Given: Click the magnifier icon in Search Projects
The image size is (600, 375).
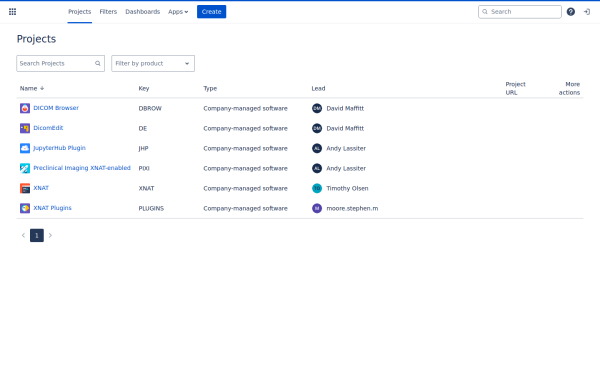Looking at the screenshot, I should coord(98,64).
